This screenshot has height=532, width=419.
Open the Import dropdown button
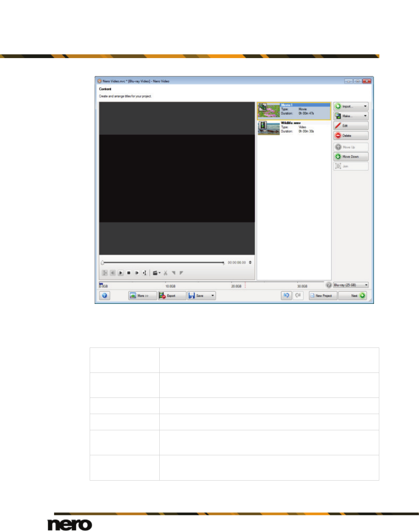tap(351, 106)
